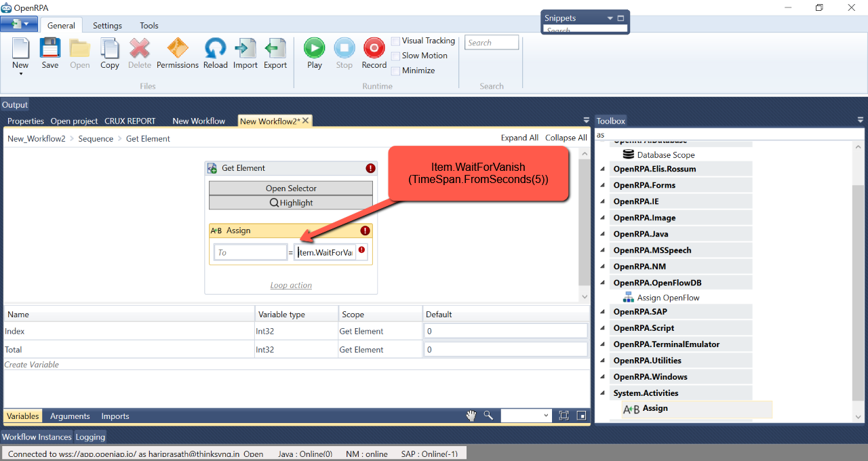
Task: Click the Highlight button
Action: coord(291,203)
